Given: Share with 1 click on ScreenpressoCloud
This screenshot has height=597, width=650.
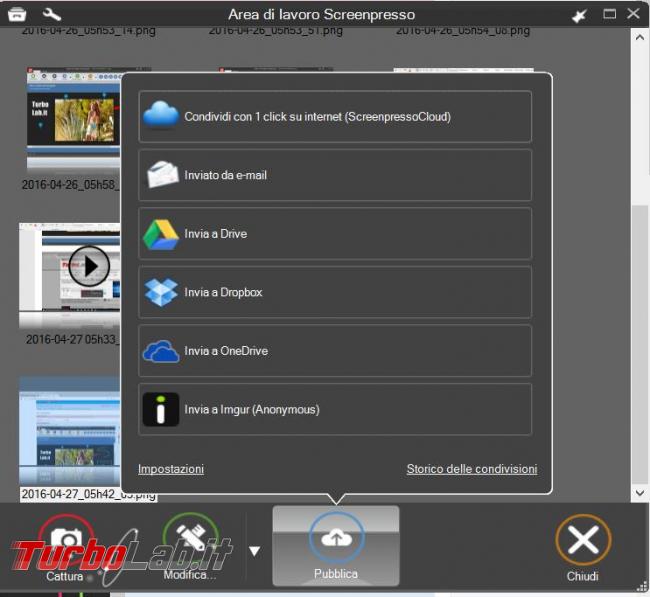Looking at the screenshot, I should (335, 116).
